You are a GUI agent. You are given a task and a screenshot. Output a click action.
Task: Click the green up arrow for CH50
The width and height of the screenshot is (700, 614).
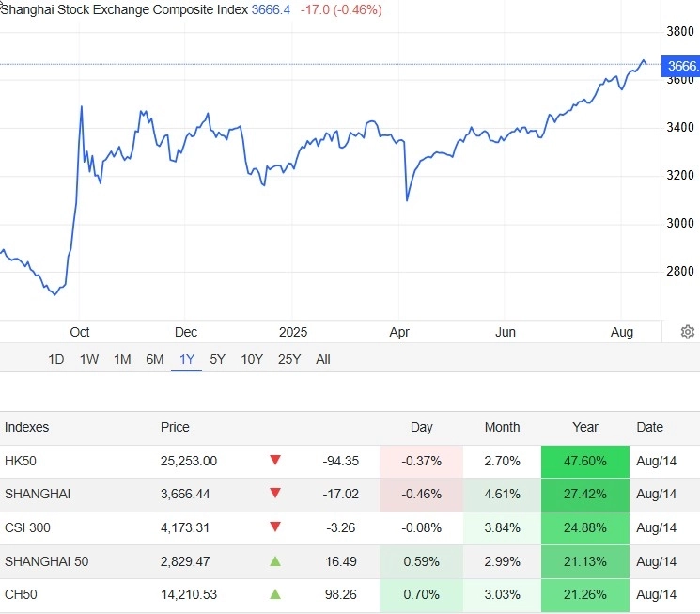275,594
